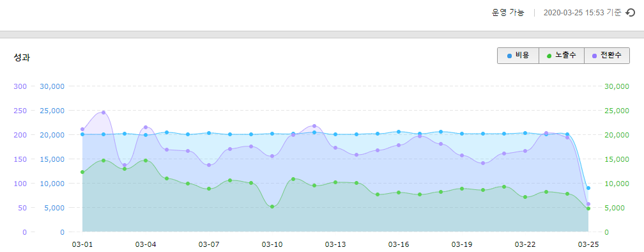Screen dimensions: 644x252
Task: Click the green 노출수 data point on 03-25
Action: point(588,209)
